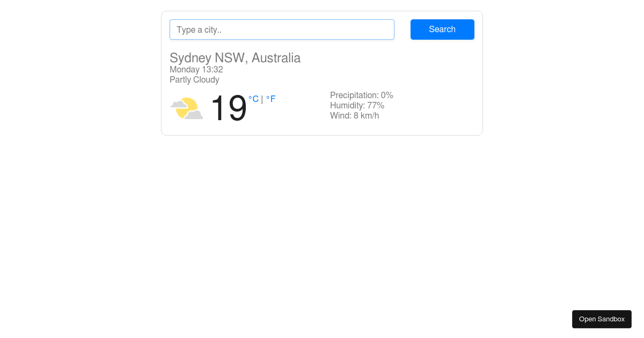Click the word 'Sydney' in the heading
644x338 pixels.
coord(191,58)
